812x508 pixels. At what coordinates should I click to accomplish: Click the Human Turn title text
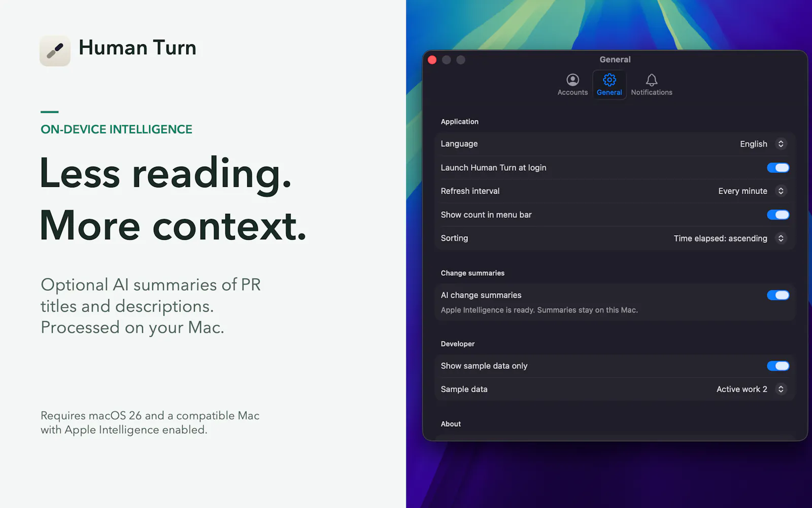138,48
